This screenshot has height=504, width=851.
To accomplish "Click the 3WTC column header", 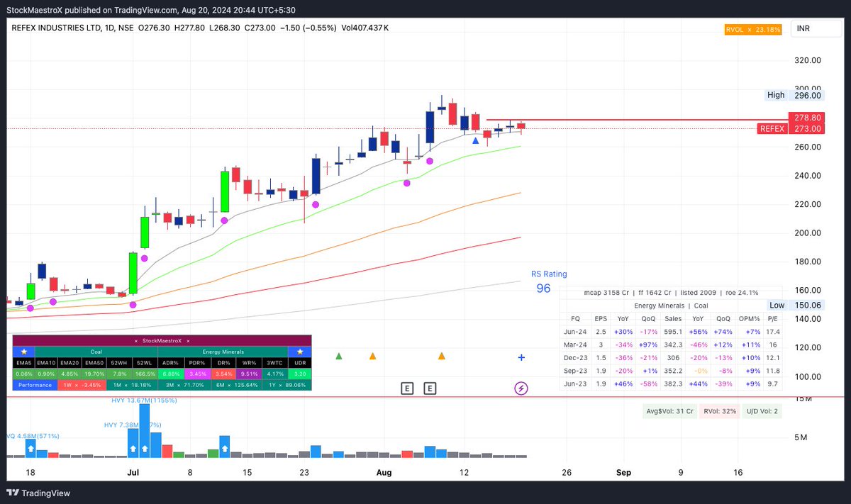I will tap(274, 362).
